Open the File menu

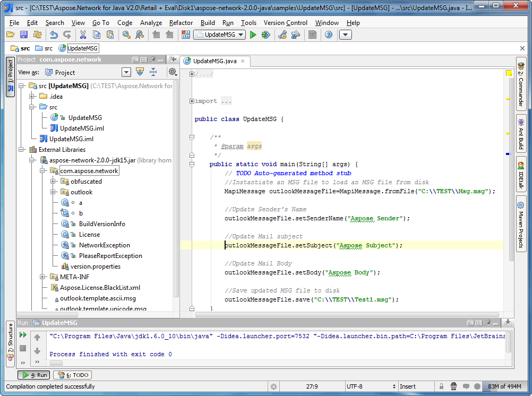pyautogui.click(x=14, y=23)
